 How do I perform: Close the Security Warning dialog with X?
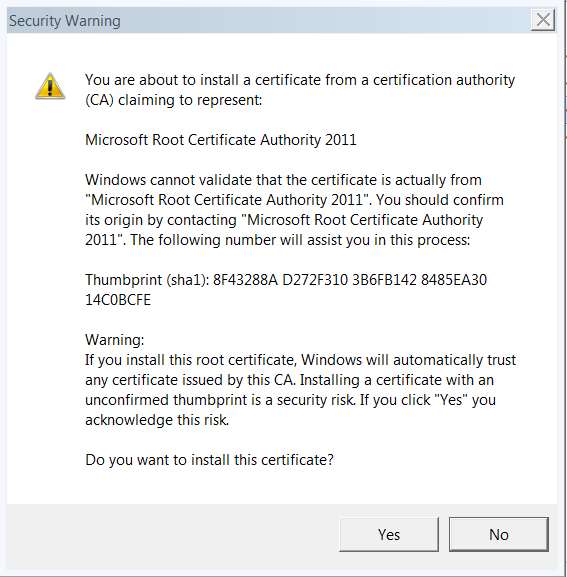(x=543, y=20)
